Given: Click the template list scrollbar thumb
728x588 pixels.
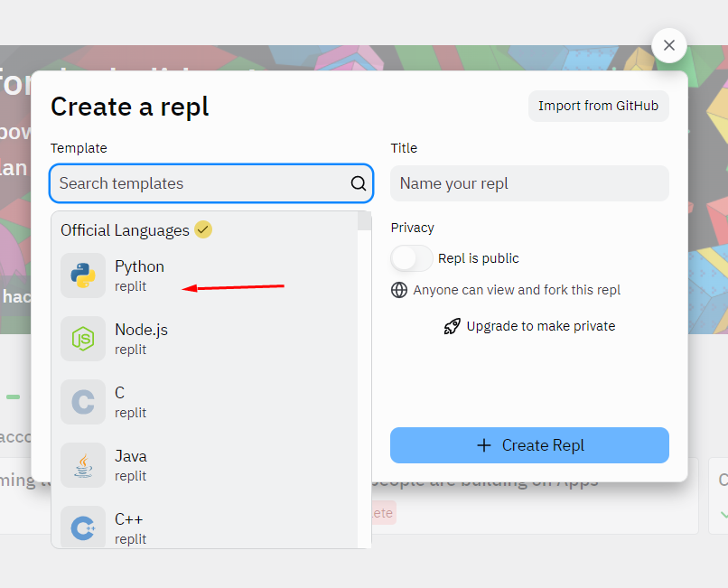Looking at the screenshot, I should 365,220.
